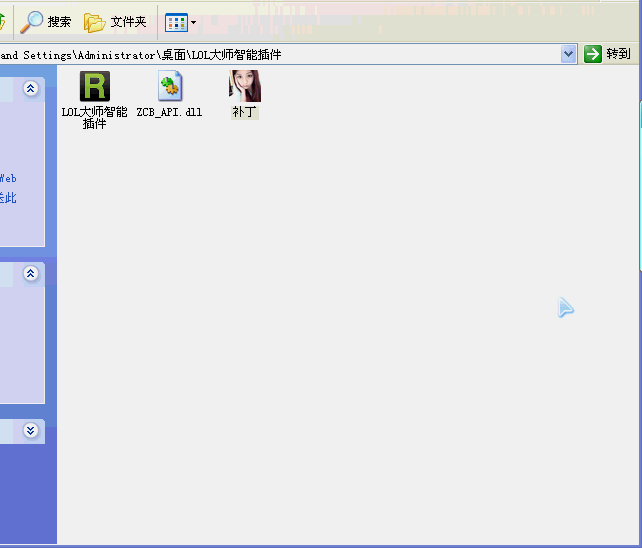642x548 pixels.
Task: Click the 搜索 toolbar label
Action: pyautogui.click(x=60, y=22)
